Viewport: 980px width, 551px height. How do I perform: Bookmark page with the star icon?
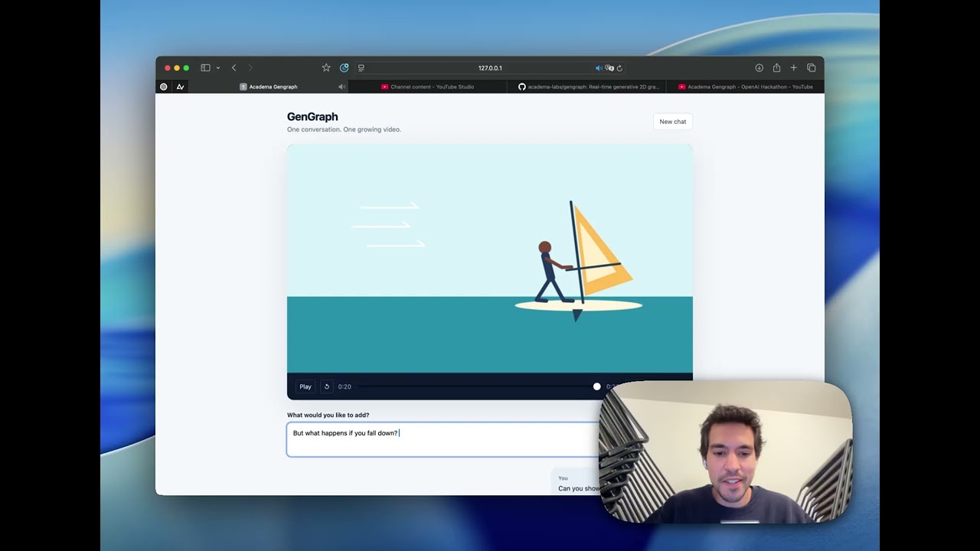coord(326,68)
